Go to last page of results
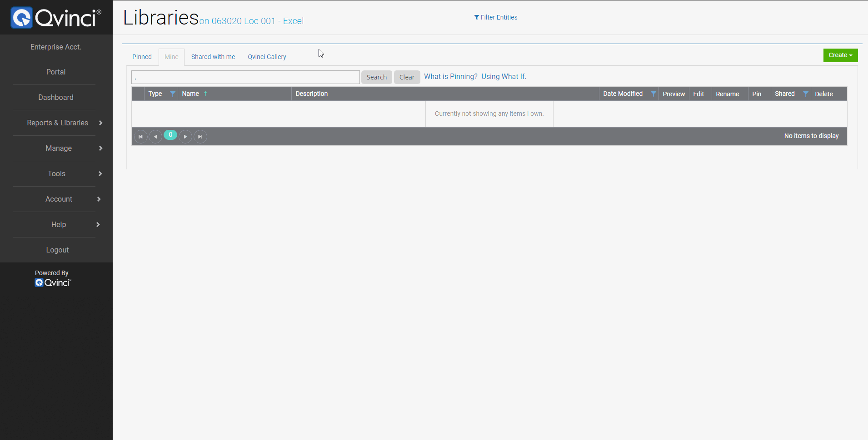 (x=200, y=137)
